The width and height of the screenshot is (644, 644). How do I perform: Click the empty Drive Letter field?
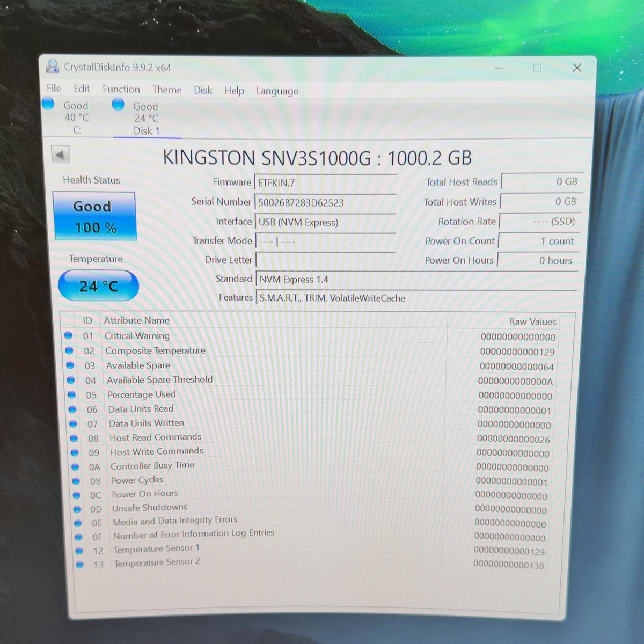coord(325,260)
